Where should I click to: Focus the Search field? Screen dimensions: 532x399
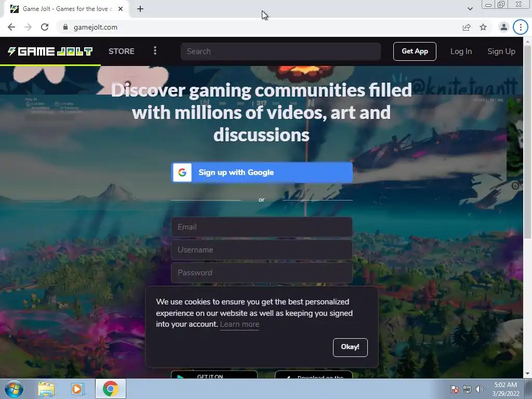tap(281, 51)
